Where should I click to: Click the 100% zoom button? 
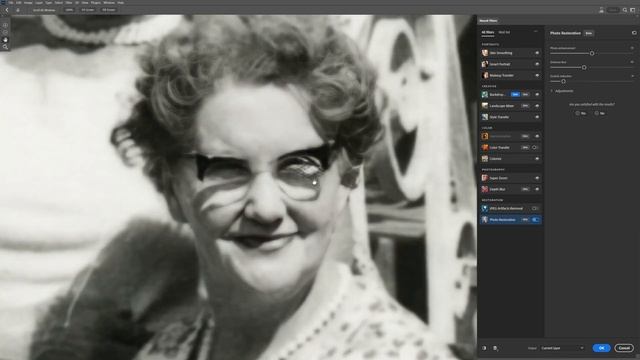[x=69, y=10]
